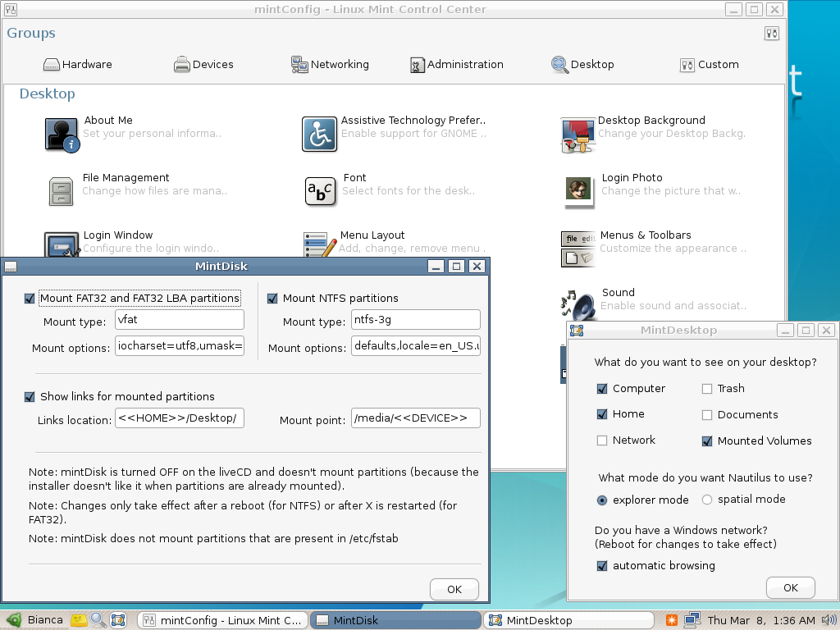The height and width of the screenshot is (630, 840).
Task: Open the Linux Mint menu icon in taskbar
Action: pos(13,620)
